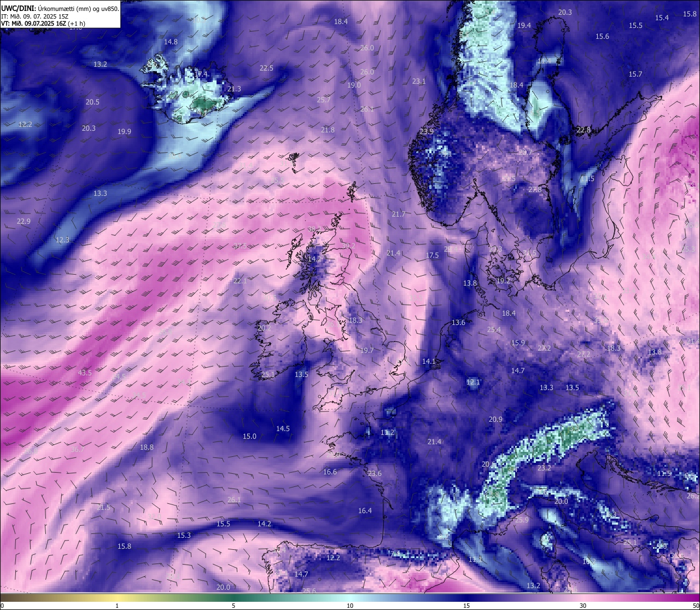
Task: Click the 14.5 map value
Action: (x=283, y=428)
